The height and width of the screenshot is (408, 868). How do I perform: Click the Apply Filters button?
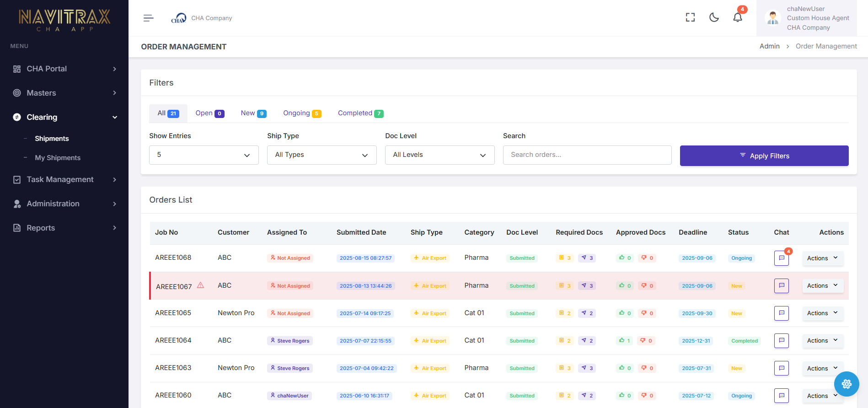pos(764,156)
